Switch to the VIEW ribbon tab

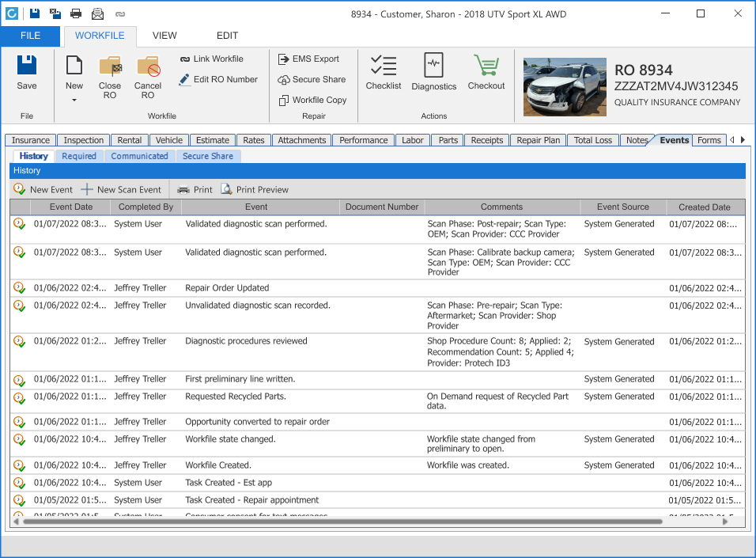coord(164,36)
